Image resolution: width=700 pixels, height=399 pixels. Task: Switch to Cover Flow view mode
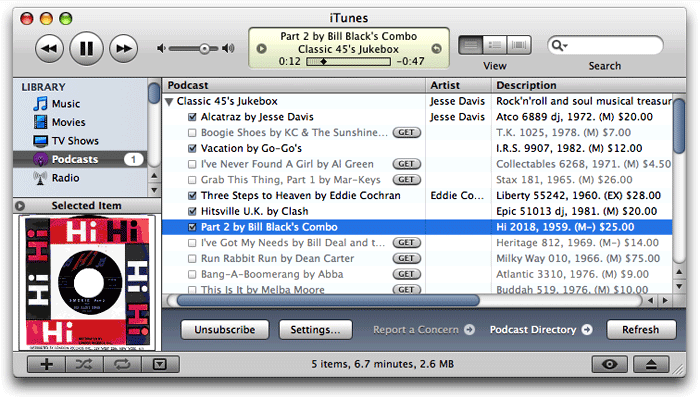519,45
